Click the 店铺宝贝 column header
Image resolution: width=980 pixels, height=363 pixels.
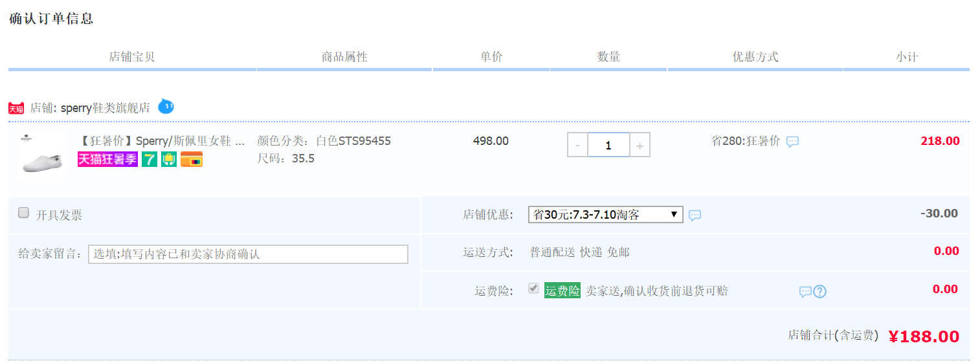click(132, 57)
